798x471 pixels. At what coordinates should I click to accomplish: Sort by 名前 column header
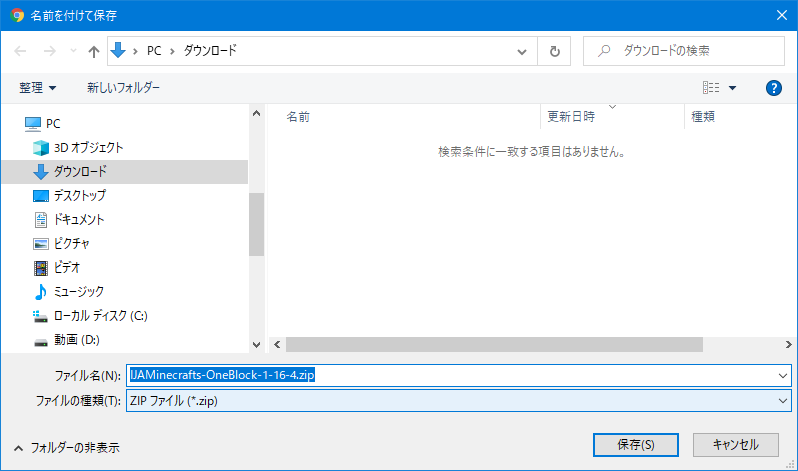coord(298,117)
